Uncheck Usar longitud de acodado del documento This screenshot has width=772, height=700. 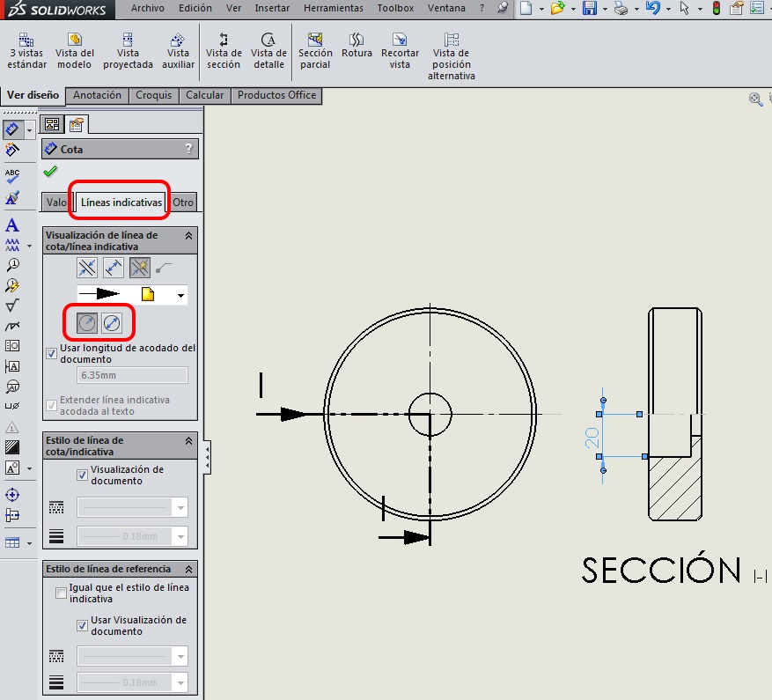tap(52, 353)
